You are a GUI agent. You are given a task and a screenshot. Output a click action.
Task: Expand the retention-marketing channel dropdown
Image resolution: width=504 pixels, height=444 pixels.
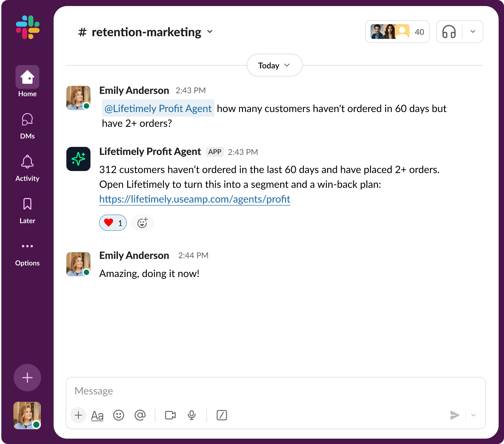click(210, 32)
